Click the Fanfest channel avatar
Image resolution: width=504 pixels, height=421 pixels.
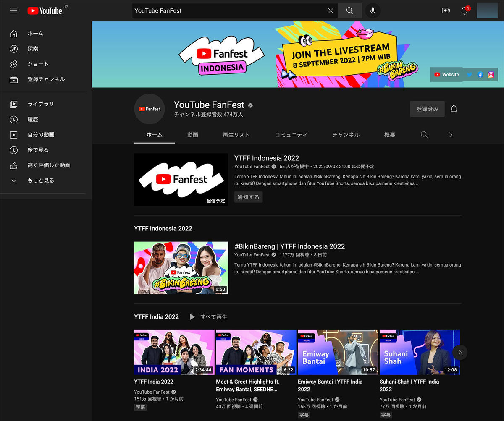[150, 109]
